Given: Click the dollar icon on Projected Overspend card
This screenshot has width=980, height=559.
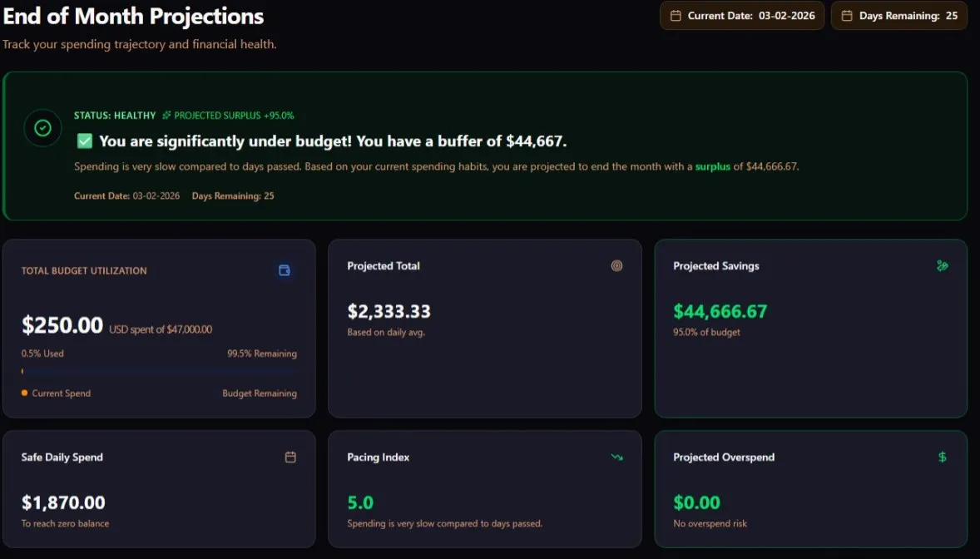Looking at the screenshot, I should [943, 457].
